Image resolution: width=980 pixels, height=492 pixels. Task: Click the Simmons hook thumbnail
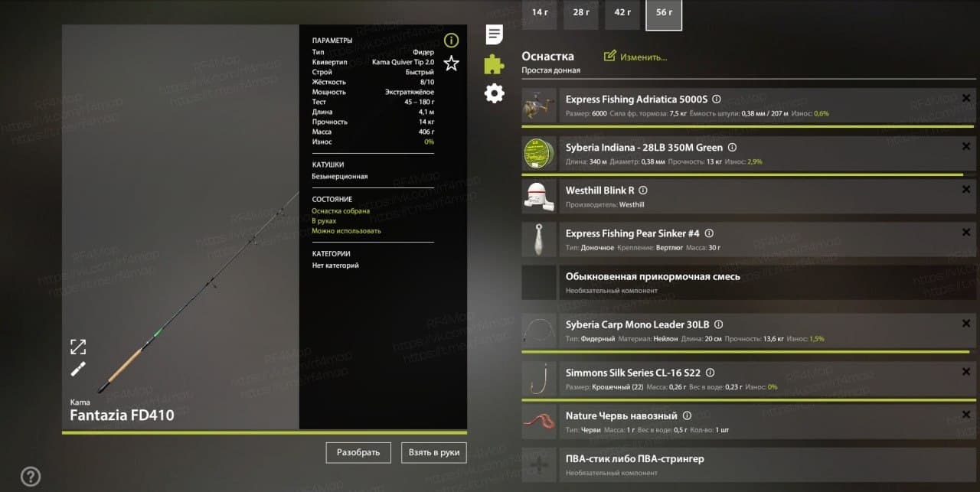(540, 379)
